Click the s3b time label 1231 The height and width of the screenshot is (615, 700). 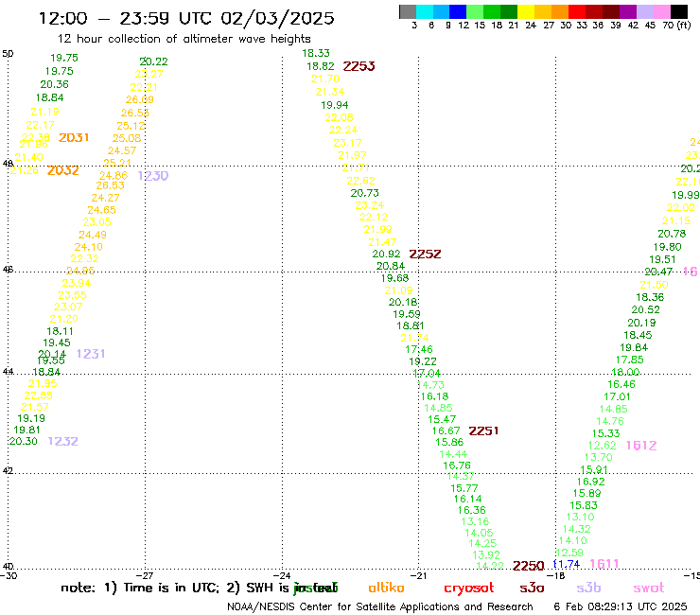click(x=91, y=354)
